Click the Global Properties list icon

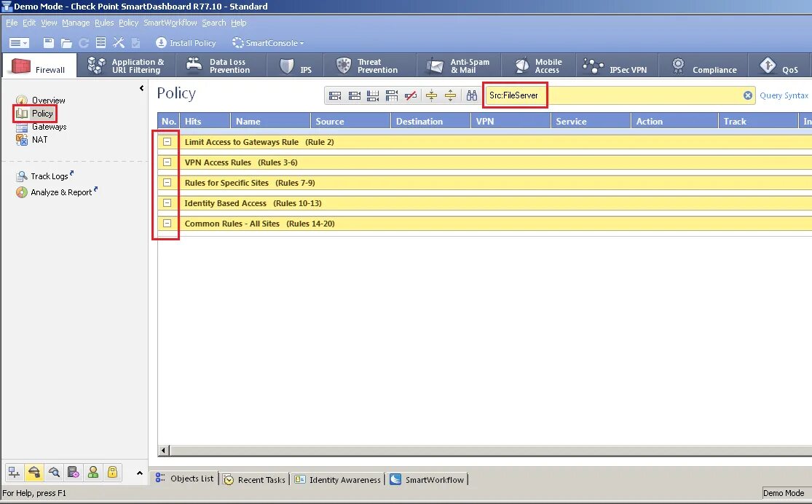point(101,43)
